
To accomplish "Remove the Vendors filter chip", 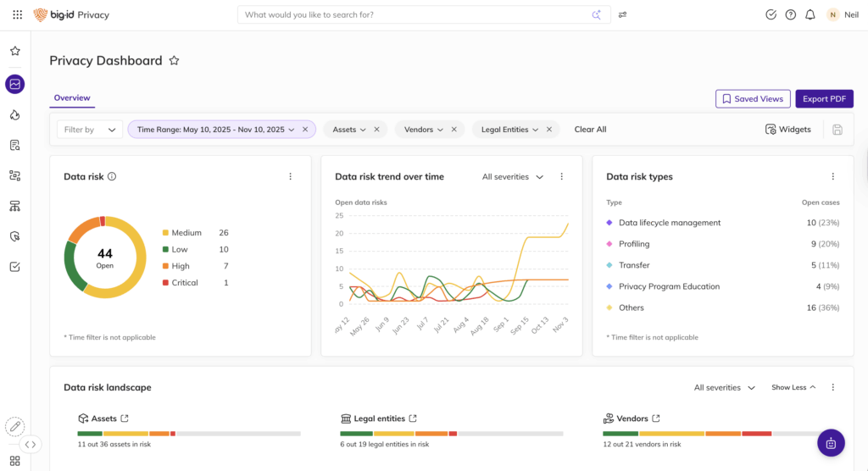I will click(453, 130).
